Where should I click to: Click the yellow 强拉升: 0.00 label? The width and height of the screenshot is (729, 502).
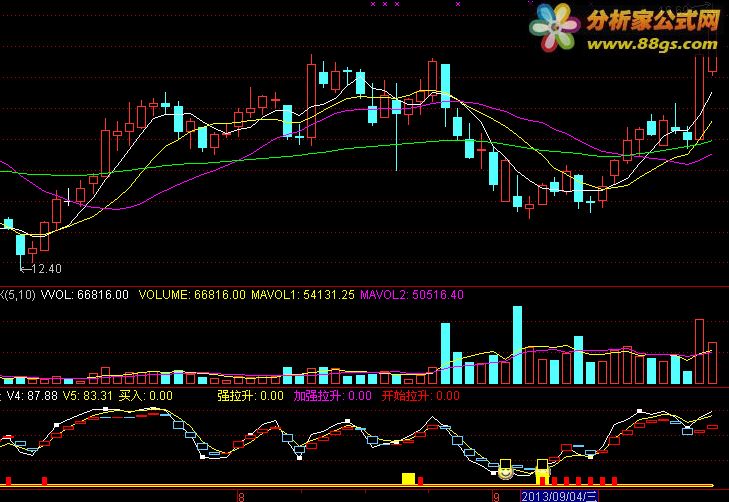point(250,396)
